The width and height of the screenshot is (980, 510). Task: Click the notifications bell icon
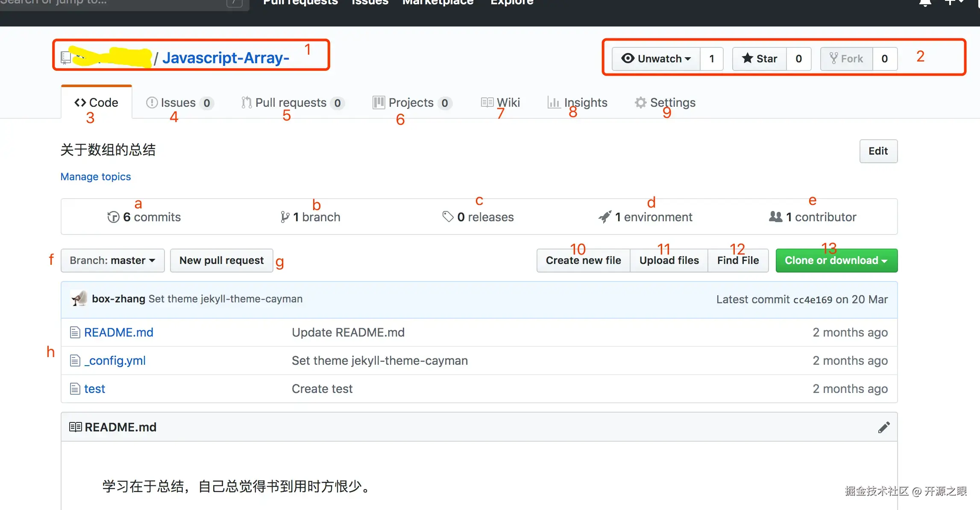pyautogui.click(x=925, y=3)
